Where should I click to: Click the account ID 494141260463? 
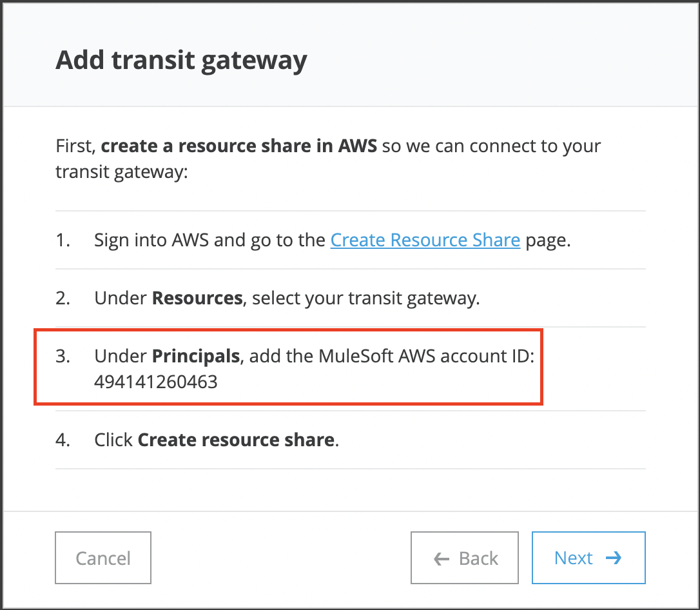(x=155, y=382)
